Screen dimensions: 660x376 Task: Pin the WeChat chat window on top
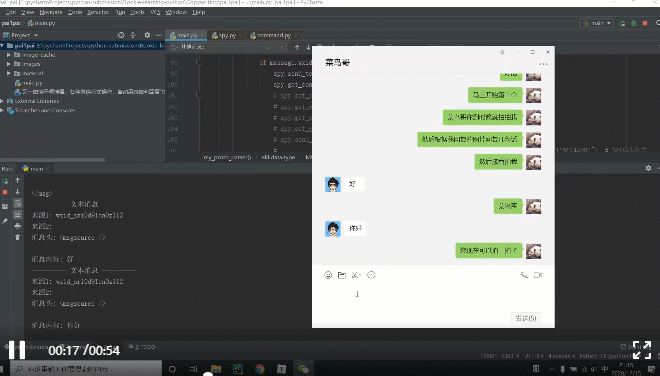pyautogui.click(x=502, y=52)
